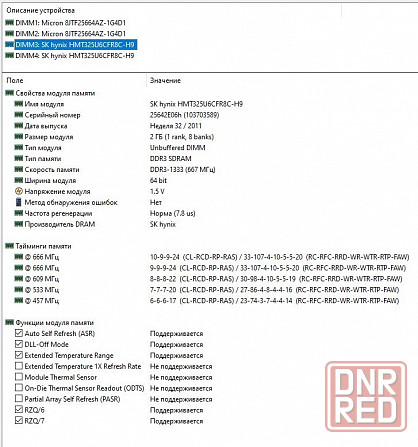418x447 pixels.
Task: Select value 'SK hynix HMT325U6CFR8C-H9' in module name row
Action: [x=196, y=104]
